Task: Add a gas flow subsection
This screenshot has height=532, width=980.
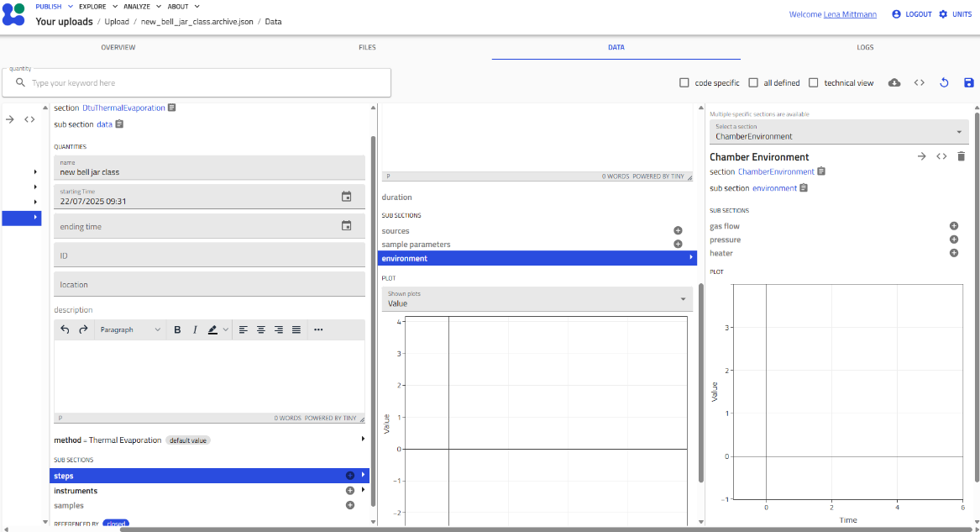Action: pyautogui.click(x=954, y=226)
